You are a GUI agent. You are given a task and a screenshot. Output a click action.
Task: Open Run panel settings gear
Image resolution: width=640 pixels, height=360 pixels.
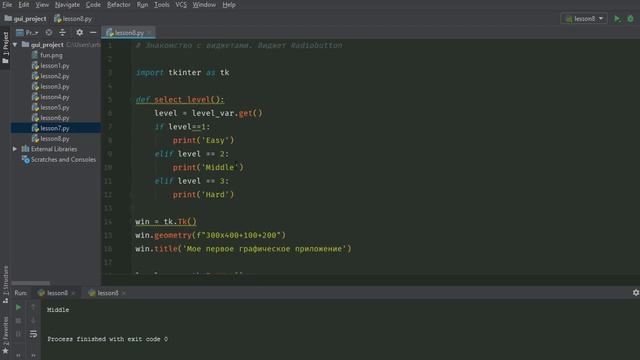click(x=636, y=293)
